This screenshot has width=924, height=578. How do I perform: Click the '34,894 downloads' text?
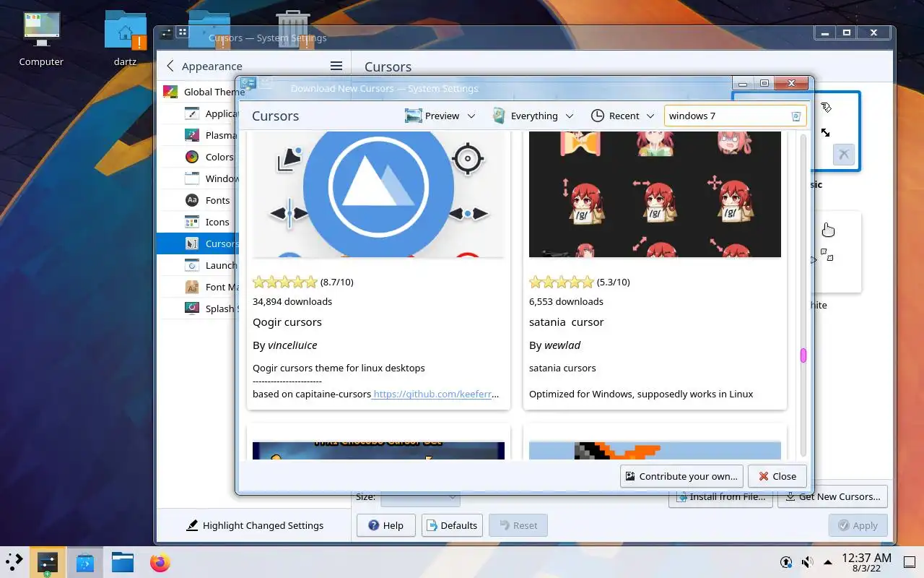coord(292,301)
